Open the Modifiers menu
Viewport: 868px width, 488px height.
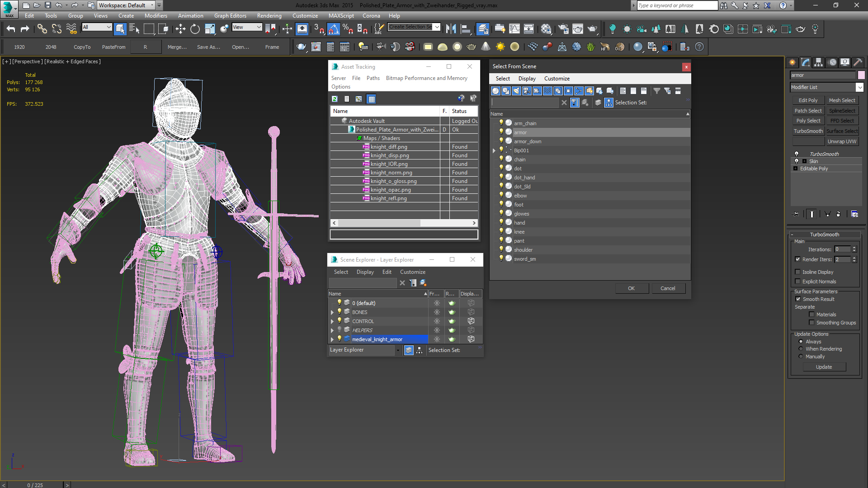tap(156, 15)
